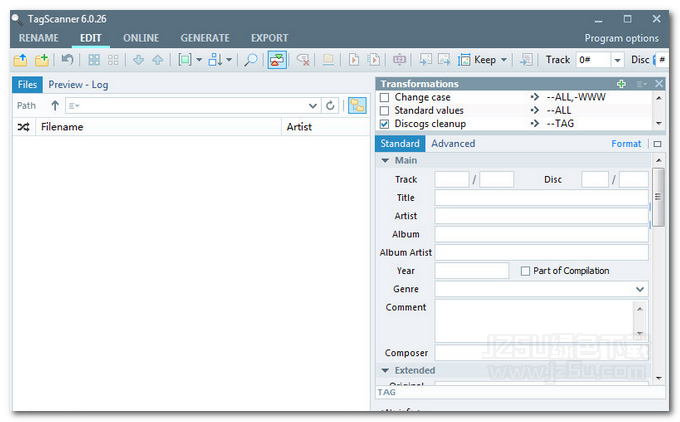
Task: Toggle subfolder scanning folder icon
Action: (x=357, y=105)
